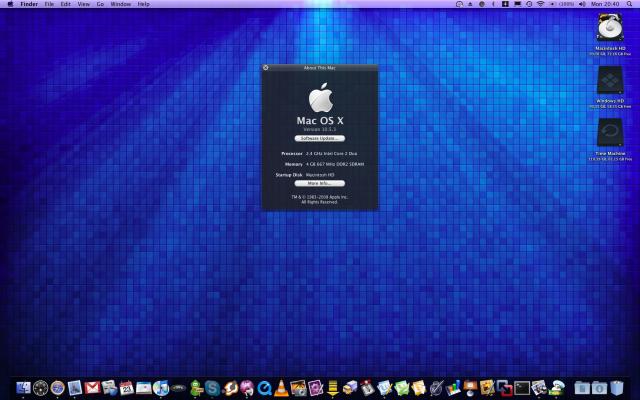
Task: Launch VLC traffic cone icon
Action: point(281,388)
